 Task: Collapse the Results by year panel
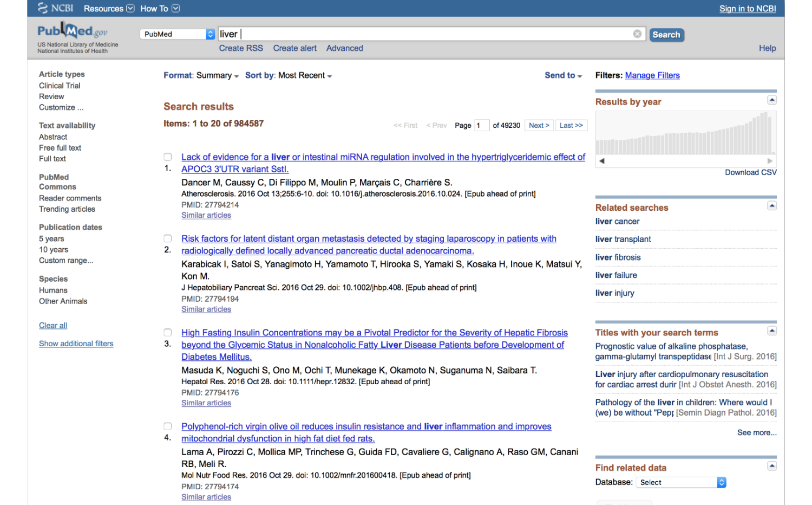pos(772,100)
